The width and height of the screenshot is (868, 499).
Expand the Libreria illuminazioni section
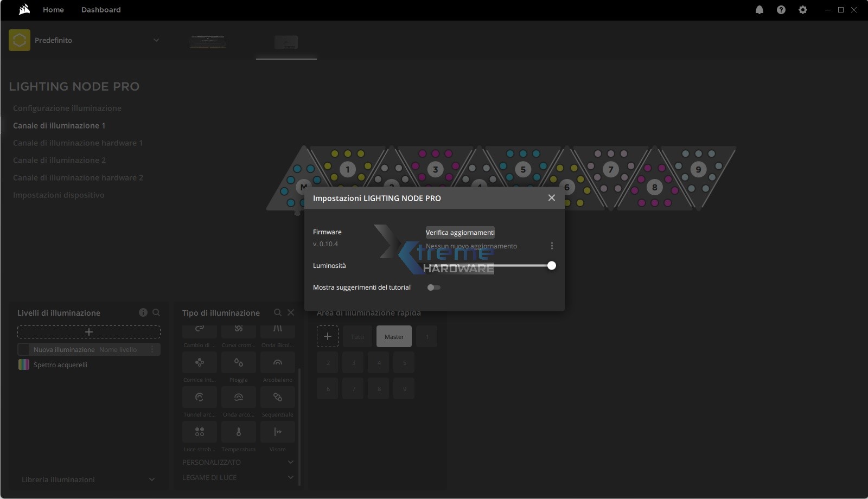(152, 479)
